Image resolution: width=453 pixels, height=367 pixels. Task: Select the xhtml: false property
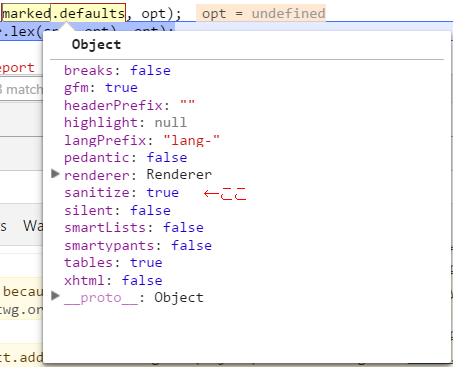click(x=113, y=280)
